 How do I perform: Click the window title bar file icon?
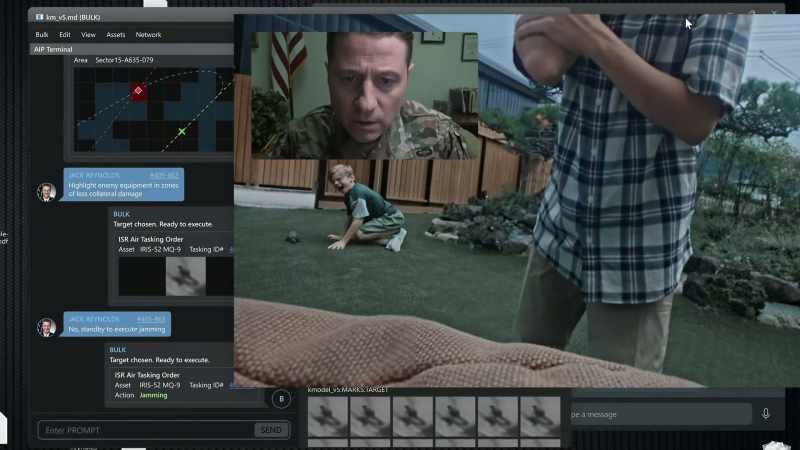(39, 17)
